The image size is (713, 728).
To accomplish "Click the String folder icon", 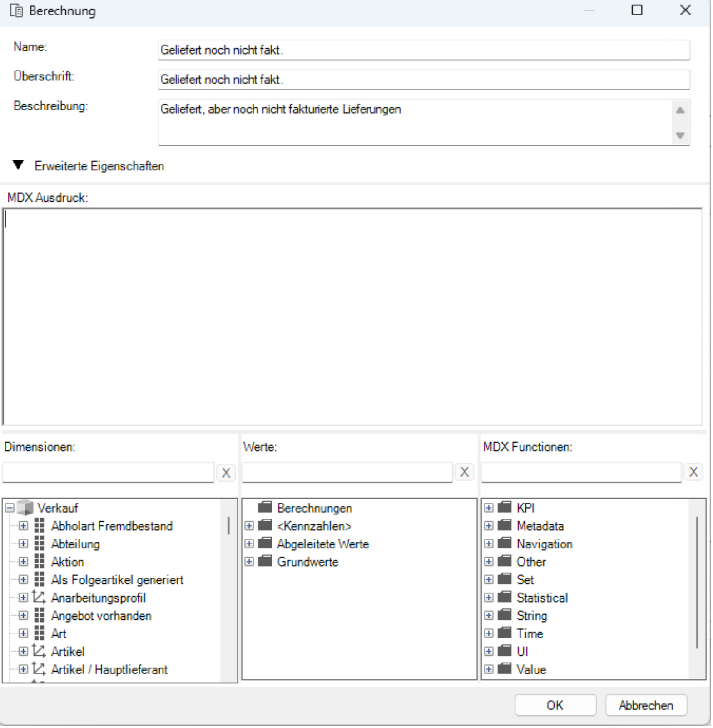I will pyautogui.click(x=505, y=615).
